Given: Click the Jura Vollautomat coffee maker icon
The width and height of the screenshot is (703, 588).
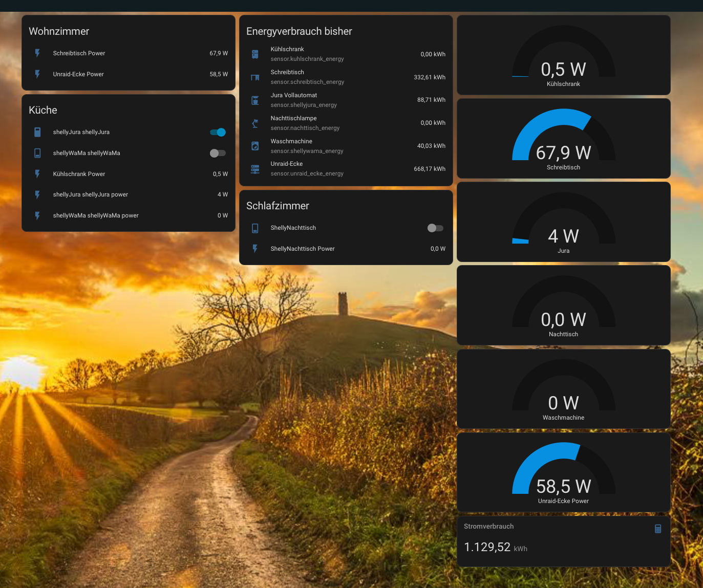Looking at the screenshot, I should (x=255, y=100).
